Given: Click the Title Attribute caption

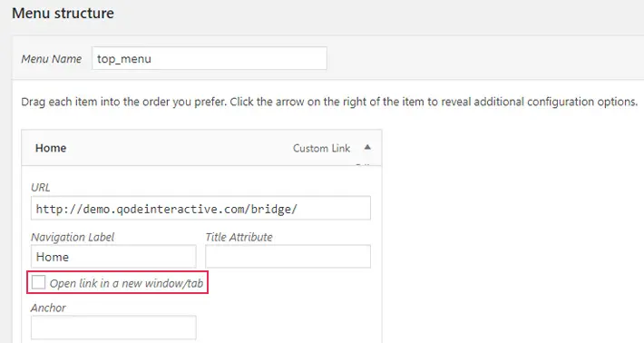Looking at the screenshot, I should coord(239,237).
